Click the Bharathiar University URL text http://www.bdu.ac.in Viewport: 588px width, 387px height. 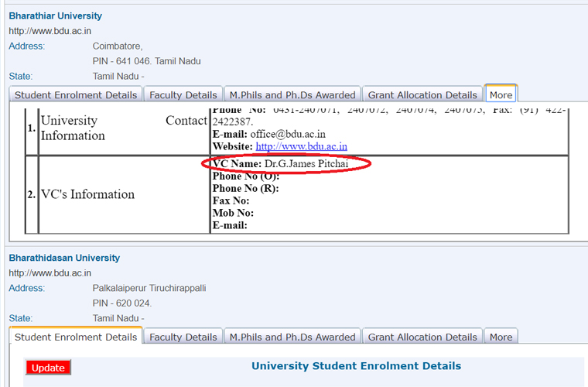pyautogui.click(x=50, y=31)
